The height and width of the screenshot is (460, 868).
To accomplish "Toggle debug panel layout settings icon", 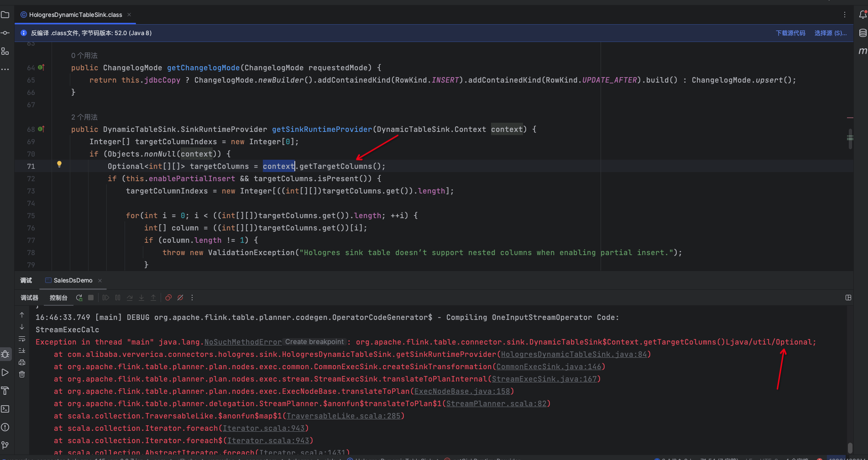I will pyautogui.click(x=848, y=298).
